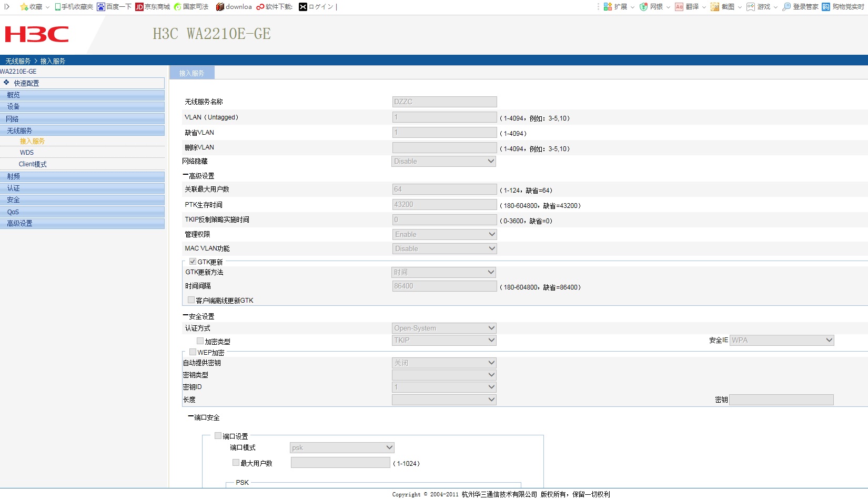Open the 长度 key length dropdown
The height and width of the screenshot is (499, 868).
(x=444, y=400)
